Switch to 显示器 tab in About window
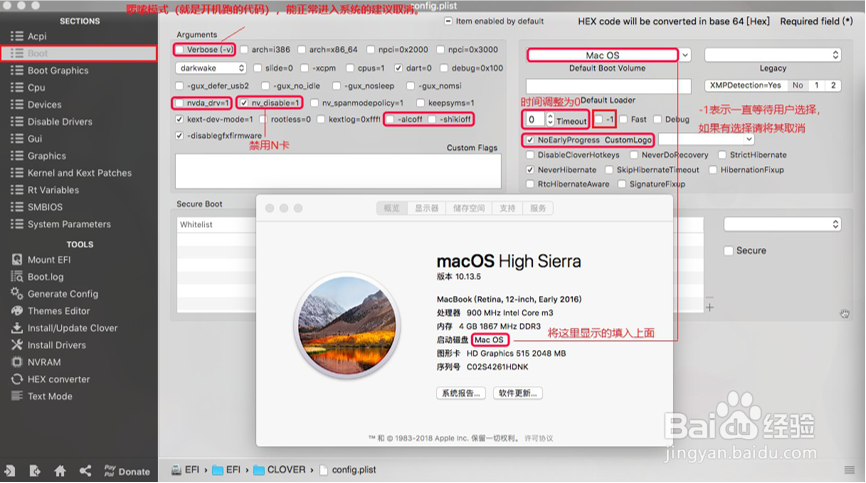 [426, 208]
